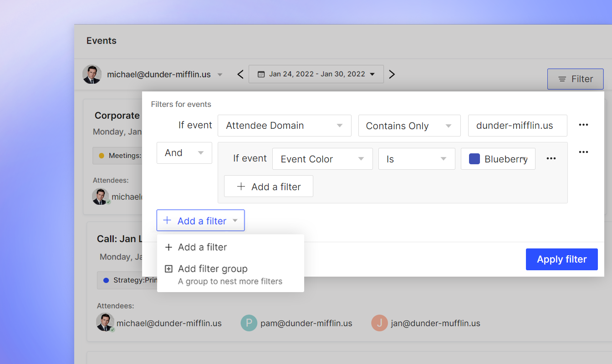Image resolution: width=612 pixels, height=364 pixels.
Task: Open the more options menu for the Event Color filter
Action: coord(551,158)
